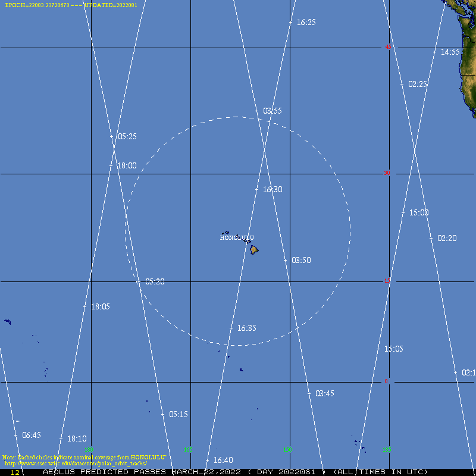
Task: Pick the 16:30 time label
Action: click(x=273, y=189)
